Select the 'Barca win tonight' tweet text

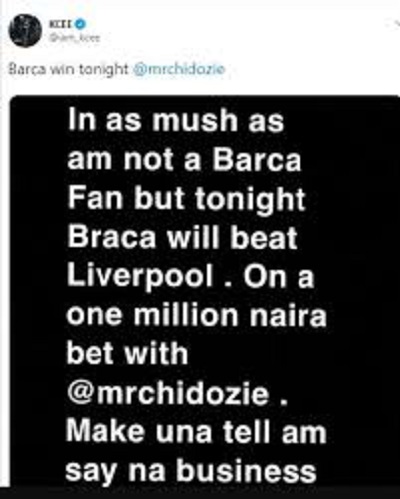(68, 69)
